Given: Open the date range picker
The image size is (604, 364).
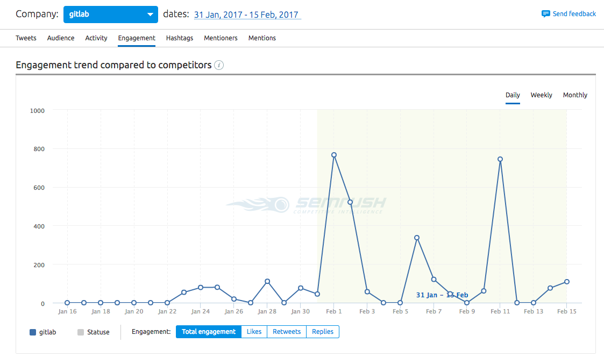Looking at the screenshot, I should click(247, 14).
